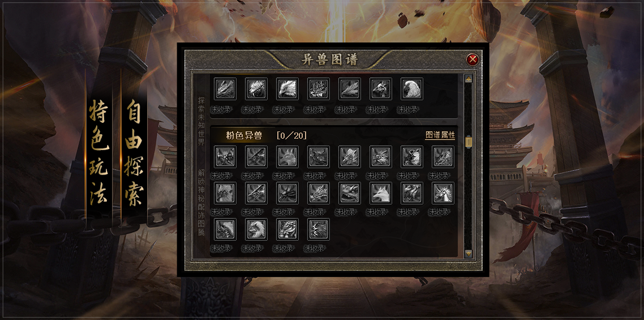Image resolution: width=644 pixels, height=320 pixels.
Task: Click the golden scrollbar thumb
Action: pos(468,142)
